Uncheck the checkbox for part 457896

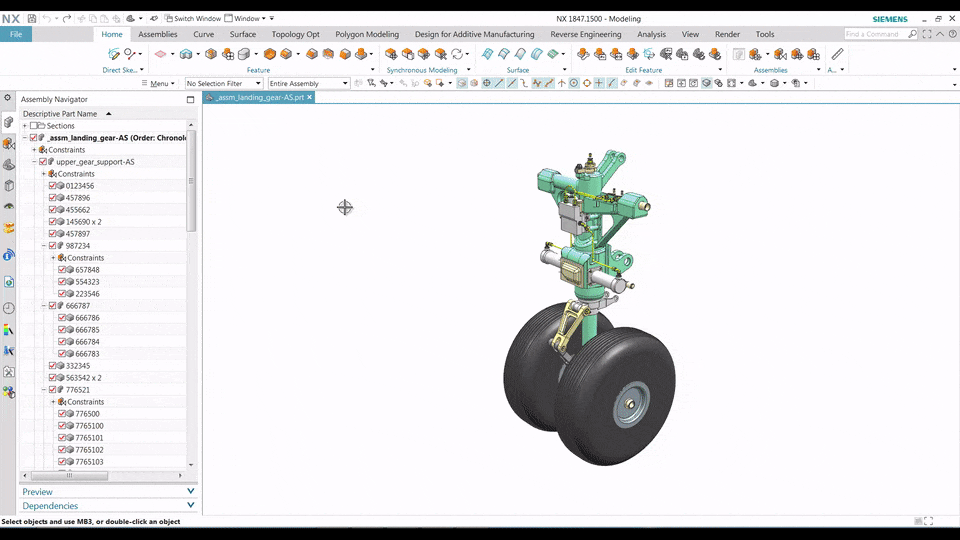tap(52, 198)
